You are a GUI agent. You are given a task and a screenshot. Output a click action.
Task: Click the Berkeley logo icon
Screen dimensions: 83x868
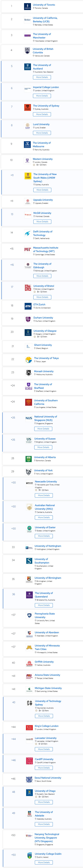(x=28, y=20)
